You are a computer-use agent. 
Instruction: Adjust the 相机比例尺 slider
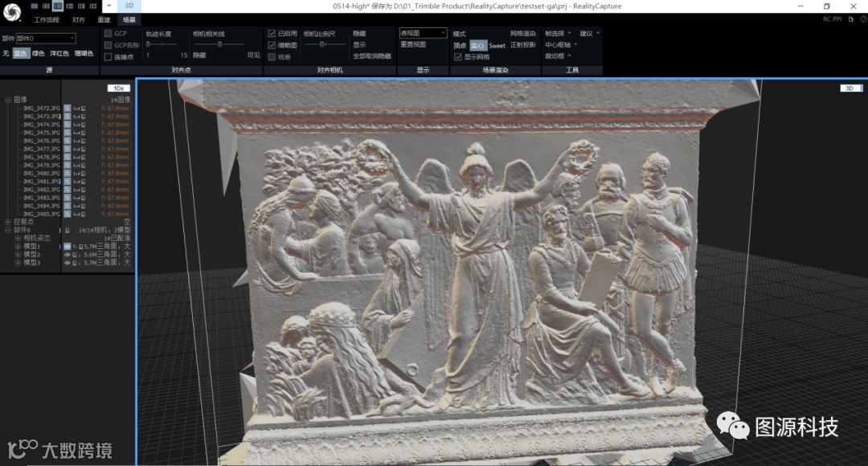[324, 44]
